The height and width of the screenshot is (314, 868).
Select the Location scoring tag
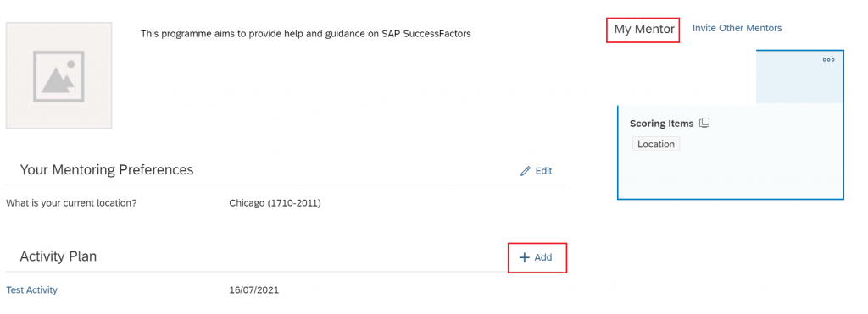pos(656,144)
